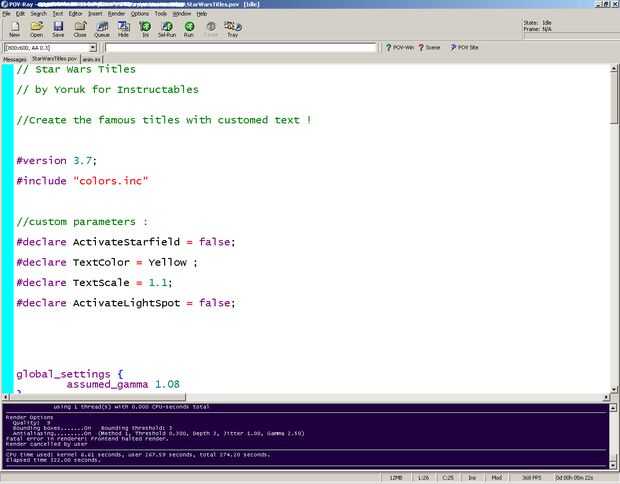
Task: Close the file using the Close toolbar icon
Action: [x=80, y=29]
